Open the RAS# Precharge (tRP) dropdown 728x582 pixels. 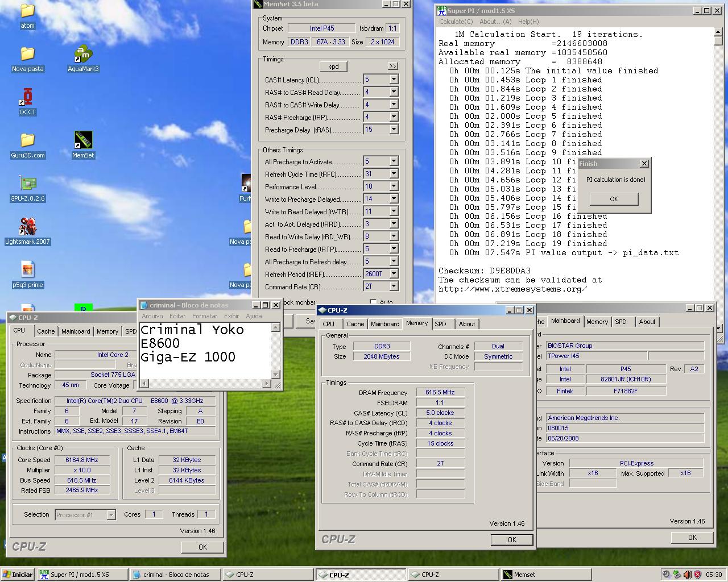[x=394, y=117]
